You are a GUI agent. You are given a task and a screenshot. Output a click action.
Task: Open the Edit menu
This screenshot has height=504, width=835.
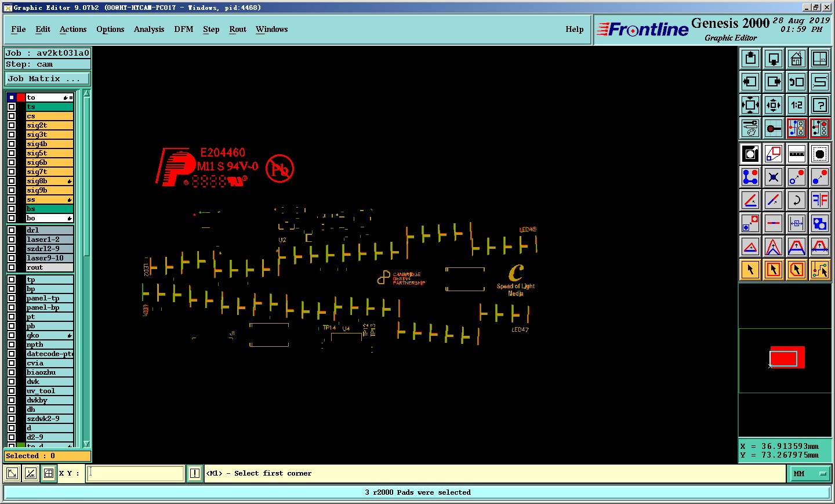(43, 29)
